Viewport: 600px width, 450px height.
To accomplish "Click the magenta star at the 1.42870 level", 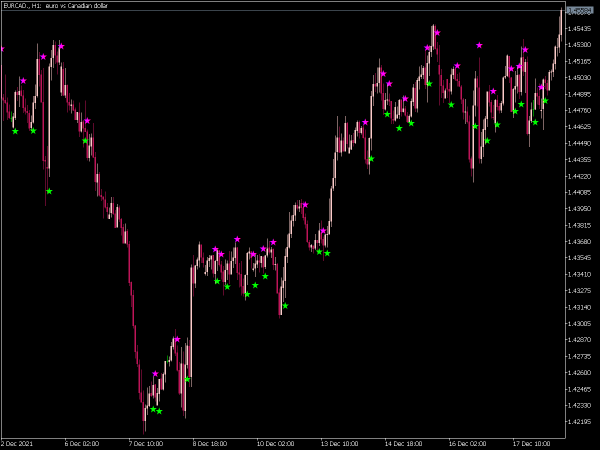I will (177, 339).
